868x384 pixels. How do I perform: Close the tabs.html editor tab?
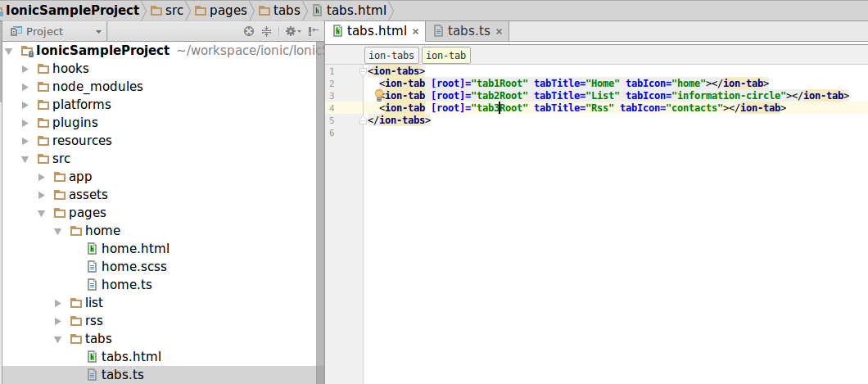pyautogui.click(x=415, y=32)
